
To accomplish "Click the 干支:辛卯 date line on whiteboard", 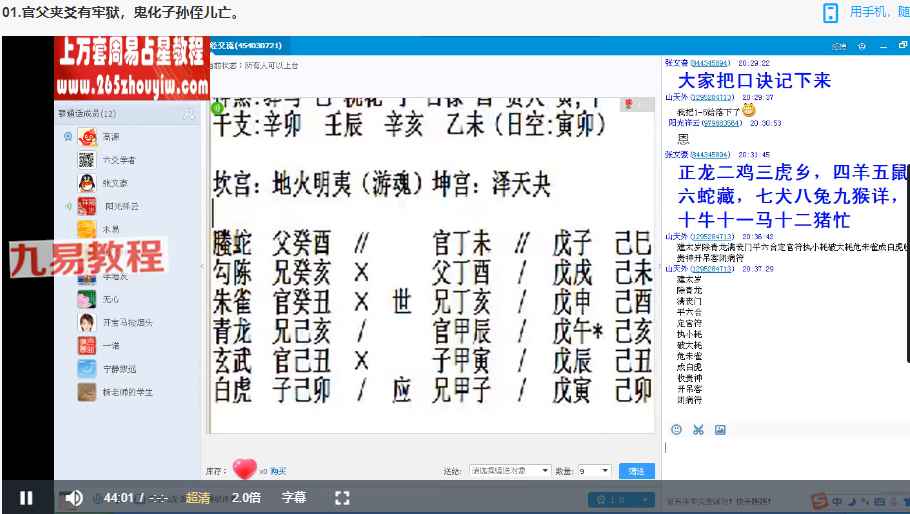I will click(x=257, y=125).
